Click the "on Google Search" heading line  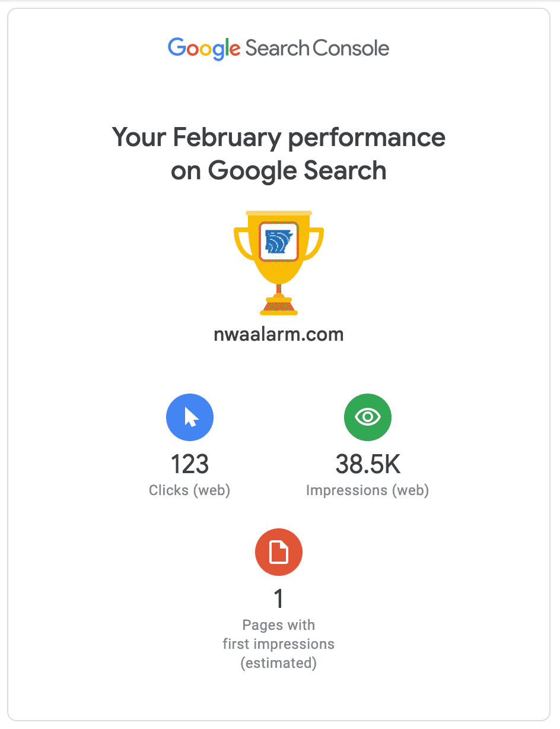279,171
